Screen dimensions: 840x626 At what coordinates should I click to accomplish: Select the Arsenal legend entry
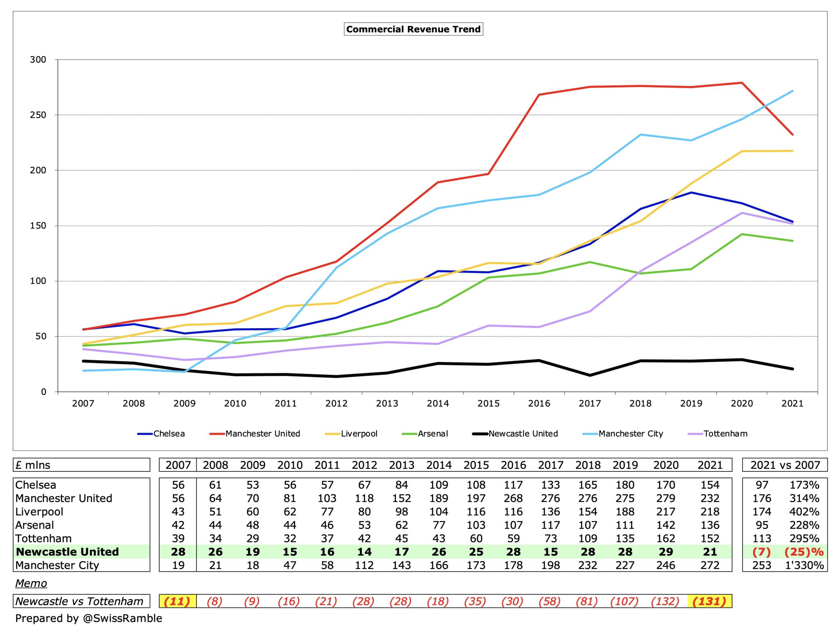pyautogui.click(x=425, y=434)
